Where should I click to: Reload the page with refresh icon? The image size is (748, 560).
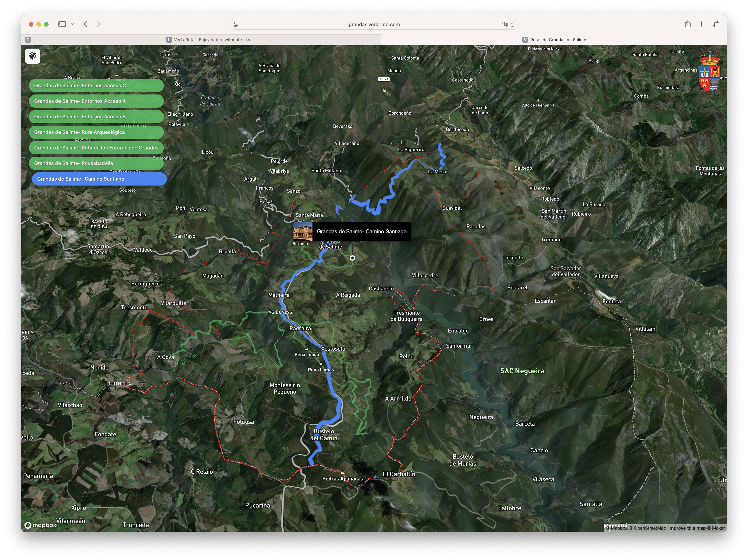tap(512, 24)
